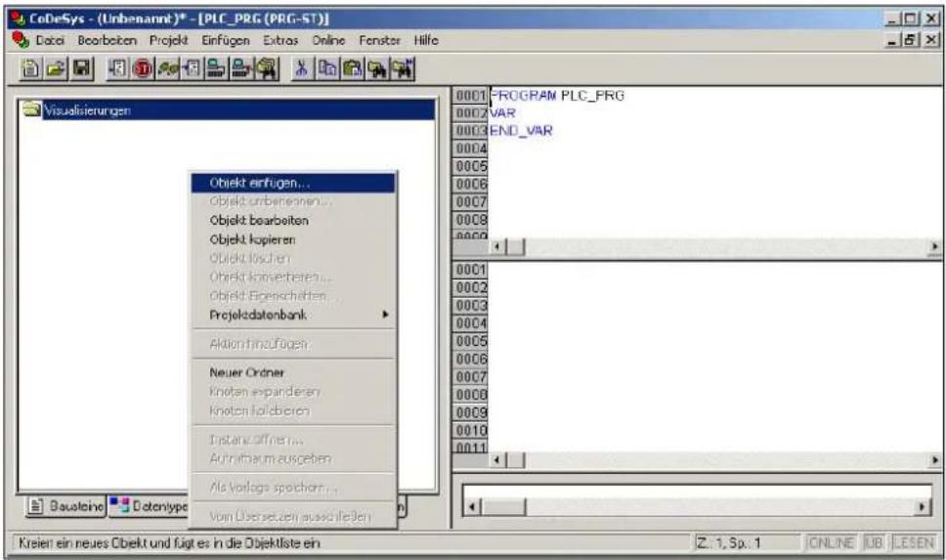Click greyed Instanz öffnen... entry
This screenshot has height=560, width=946.
tap(293, 440)
